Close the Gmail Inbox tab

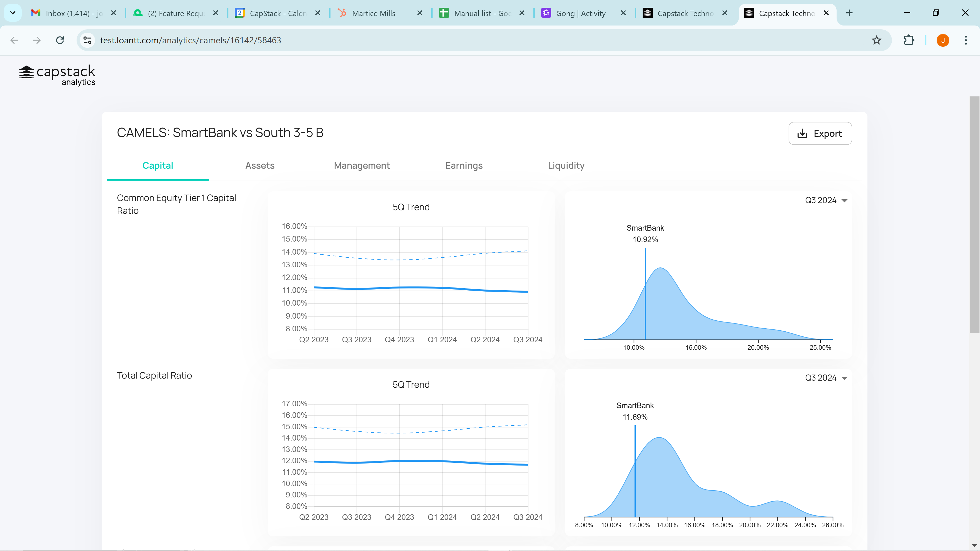tap(113, 13)
